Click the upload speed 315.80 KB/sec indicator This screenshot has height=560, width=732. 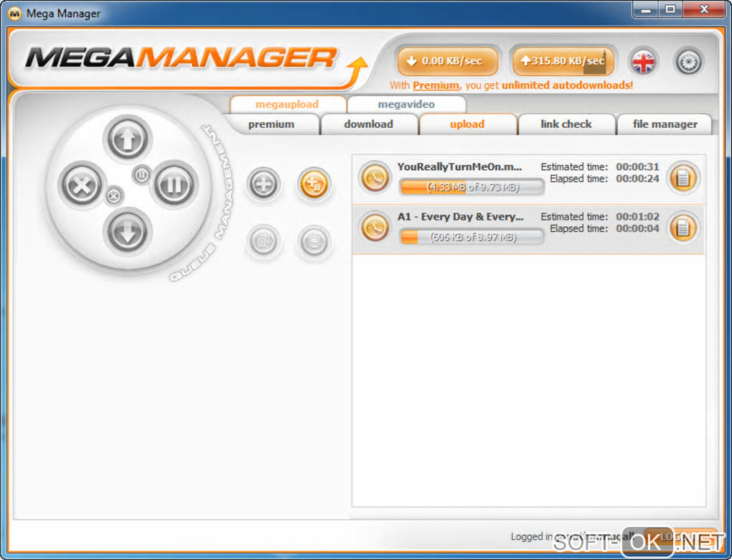click(x=563, y=61)
